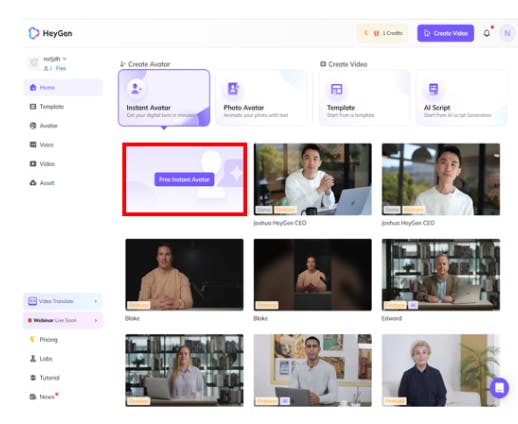The height and width of the screenshot is (424, 518).
Task: Click the Photo Avatar card icon
Action: point(233,89)
